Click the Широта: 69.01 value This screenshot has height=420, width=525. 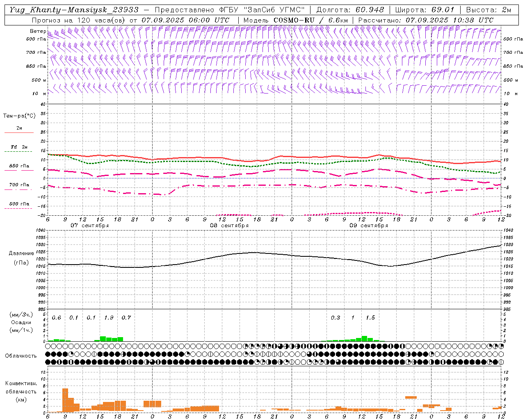coord(425,10)
